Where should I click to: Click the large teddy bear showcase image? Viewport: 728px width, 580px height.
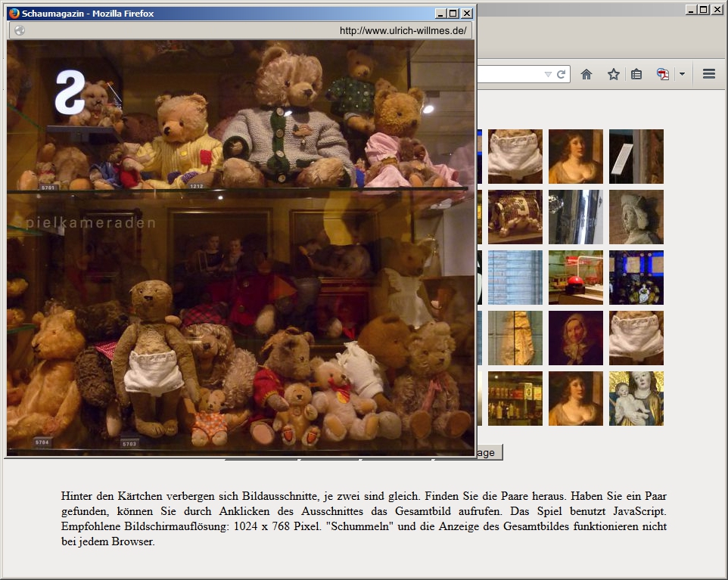241,248
